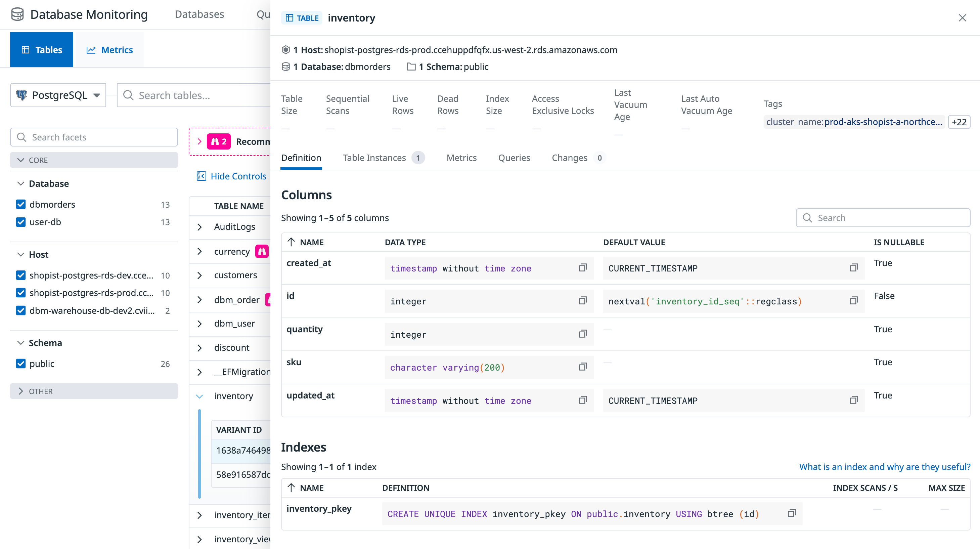980x549 pixels.
Task: Copy the nextval default value of id
Action: [854, 301]
